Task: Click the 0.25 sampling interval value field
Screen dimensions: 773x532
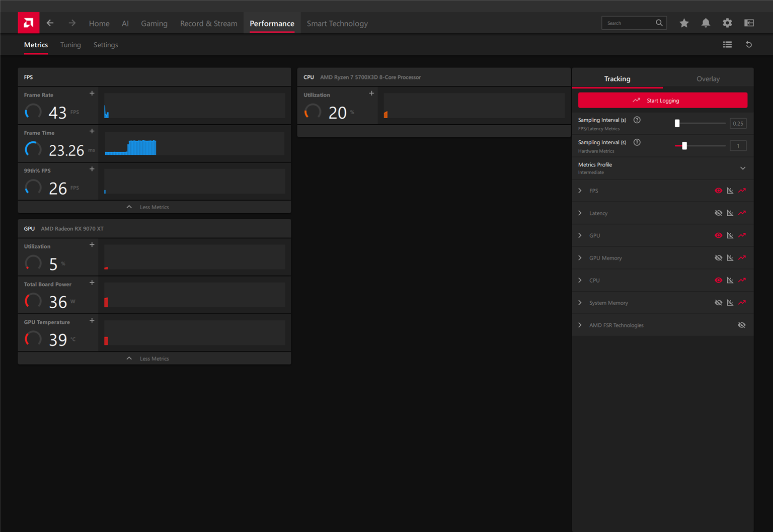Action: point(738,123)
